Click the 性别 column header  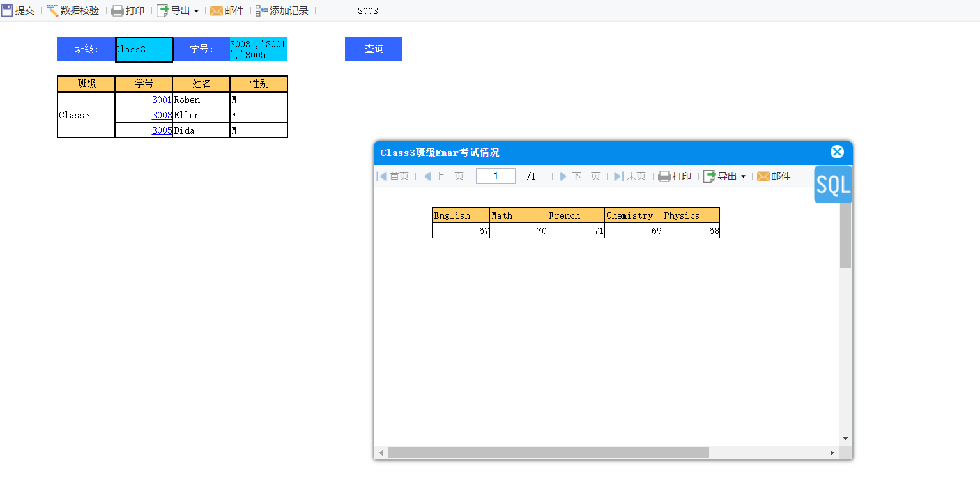[259, 84]
